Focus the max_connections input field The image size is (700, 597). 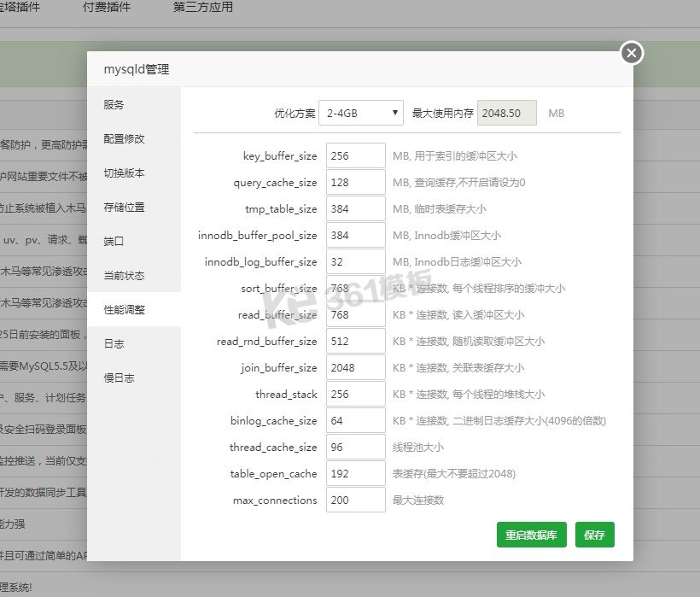pyautogui.click(x=356, y=500)
